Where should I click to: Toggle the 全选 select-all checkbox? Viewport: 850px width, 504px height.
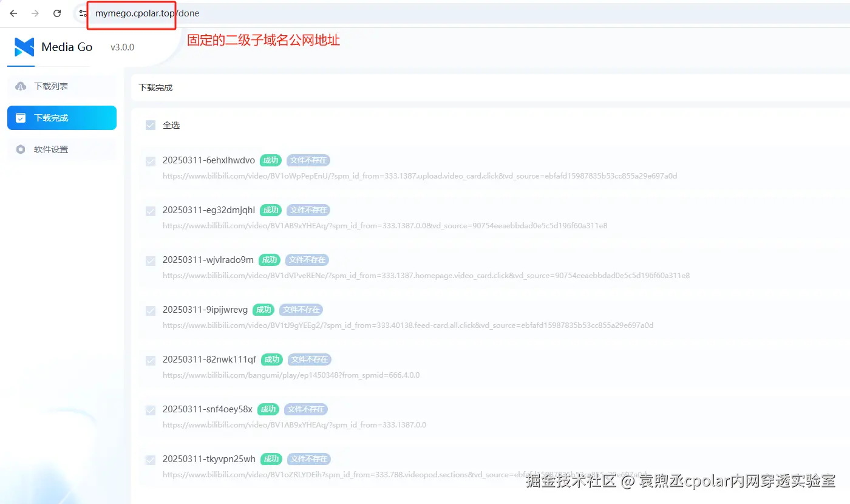click(x=151, y=125)
